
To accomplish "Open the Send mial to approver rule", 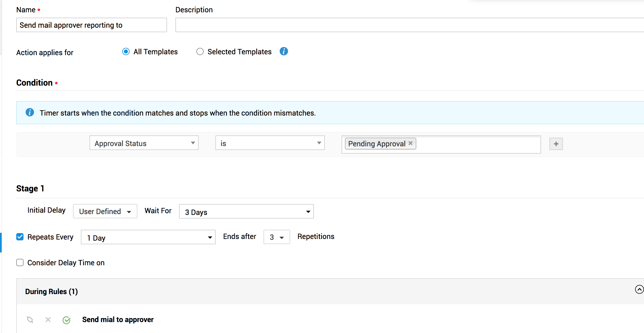I will [x=118, y=320].
